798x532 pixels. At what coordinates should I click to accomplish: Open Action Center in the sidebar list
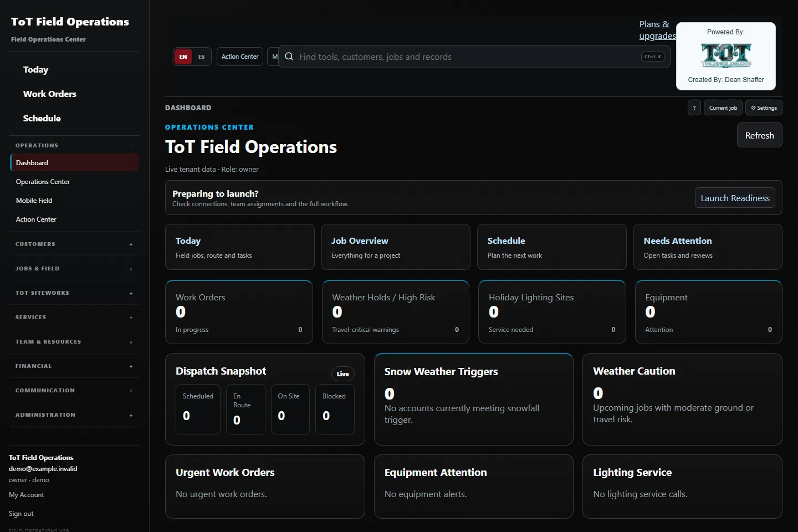coord(74,219)
